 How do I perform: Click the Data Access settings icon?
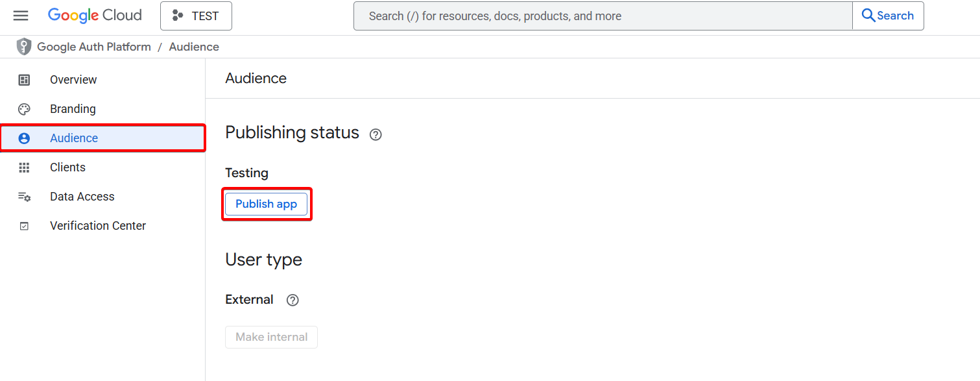point(24,197)
